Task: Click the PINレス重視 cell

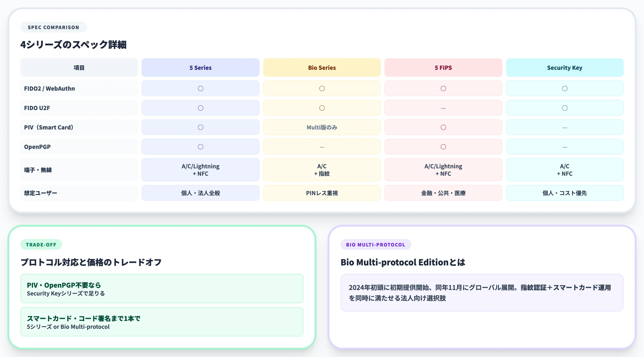Action: pyautogui.click(x=322, y=193)
